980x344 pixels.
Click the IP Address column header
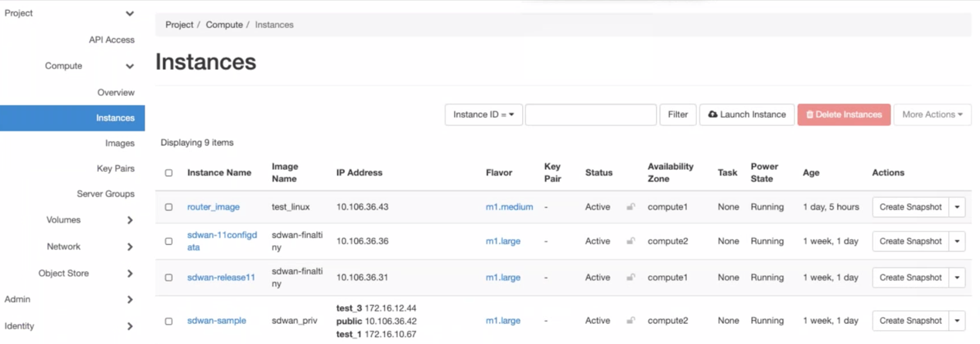(360, 173)
